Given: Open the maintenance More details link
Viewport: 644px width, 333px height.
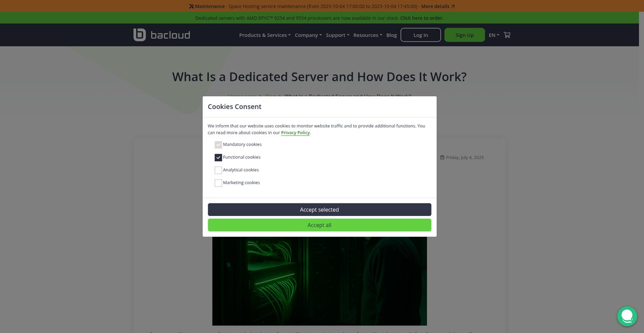Looking at the screenshot, I should pyautogui.click(x=438, y=6).
